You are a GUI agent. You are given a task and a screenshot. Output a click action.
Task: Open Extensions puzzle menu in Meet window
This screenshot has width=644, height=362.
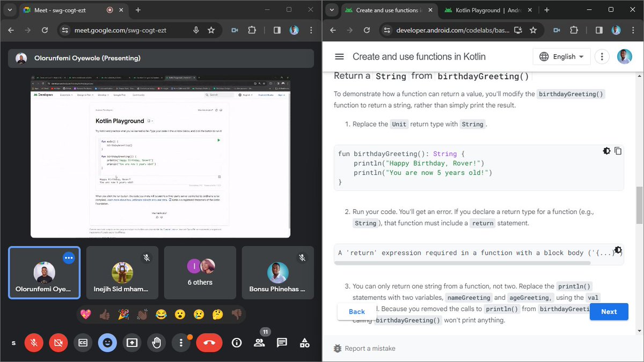coord(252,30)
